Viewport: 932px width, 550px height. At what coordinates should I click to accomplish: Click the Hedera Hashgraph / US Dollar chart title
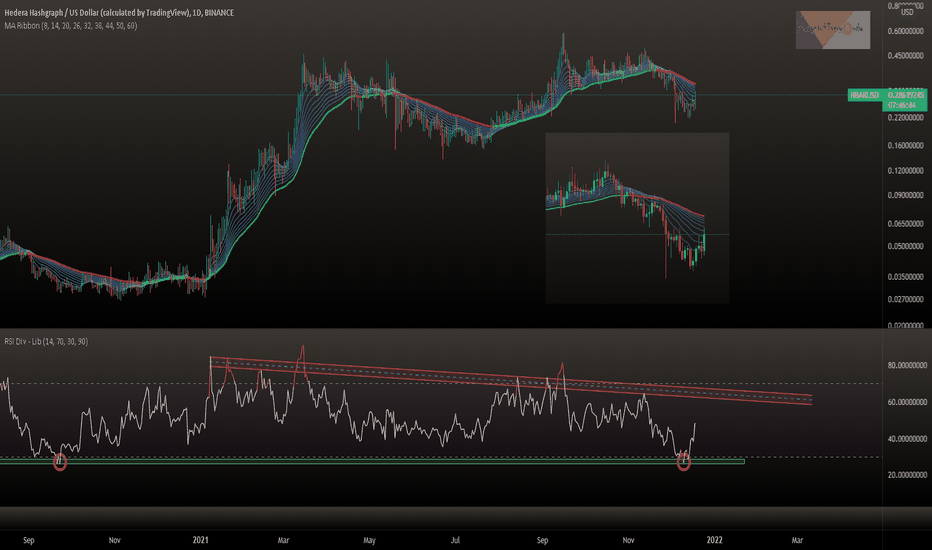(119, 12)
